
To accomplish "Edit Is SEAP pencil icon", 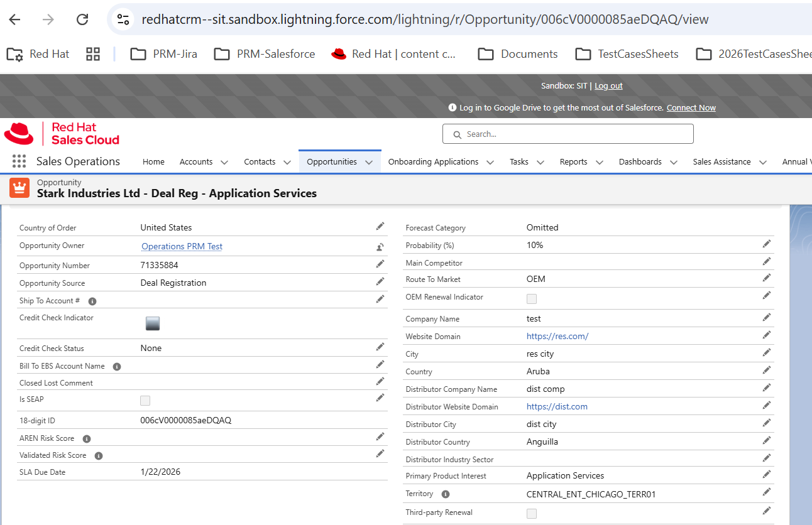I will click(x=380, y=398).
